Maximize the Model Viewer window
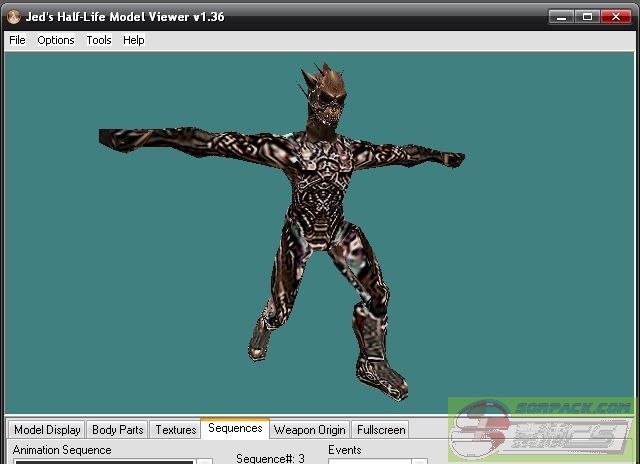 [587, 17]
